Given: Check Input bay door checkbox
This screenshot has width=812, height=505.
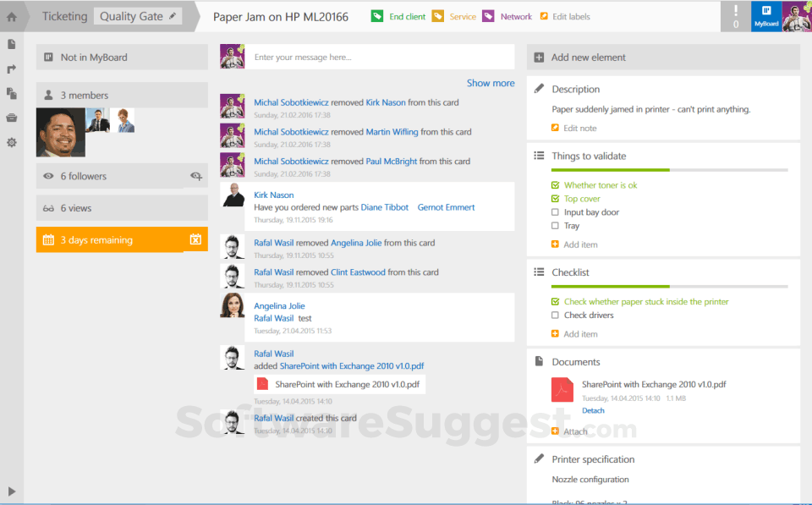Looking at the screenshot, I should [555, 212].
